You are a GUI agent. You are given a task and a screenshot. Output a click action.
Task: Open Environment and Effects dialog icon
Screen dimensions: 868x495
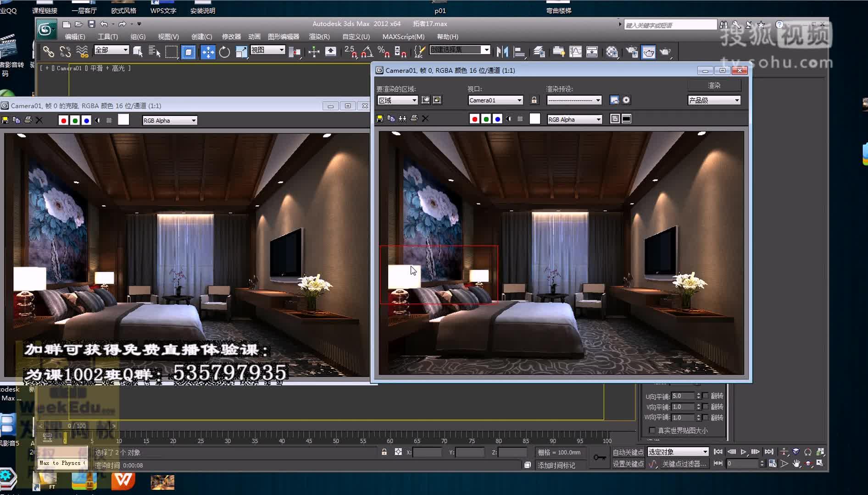626,100
